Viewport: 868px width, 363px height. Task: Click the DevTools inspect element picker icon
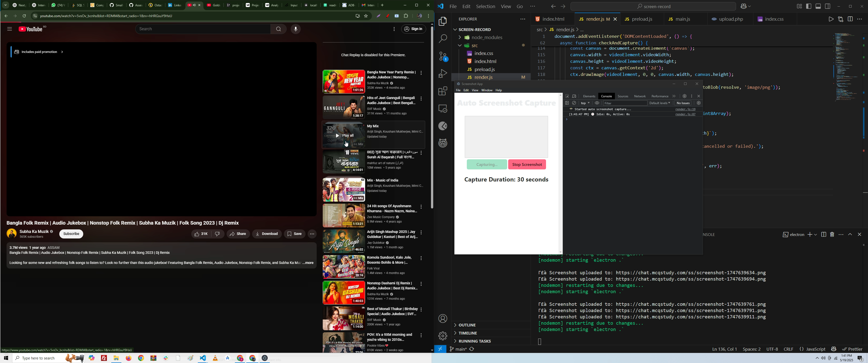[x=567, y=96]
